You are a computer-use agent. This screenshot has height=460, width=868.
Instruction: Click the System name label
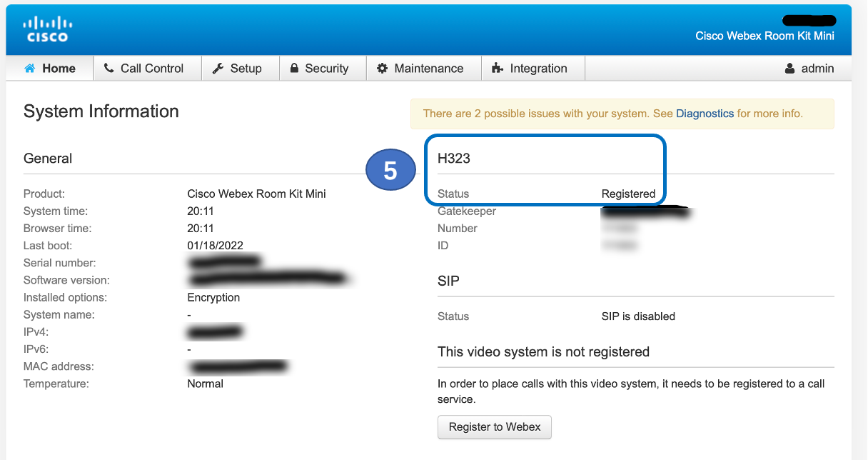tap(59, 315)
